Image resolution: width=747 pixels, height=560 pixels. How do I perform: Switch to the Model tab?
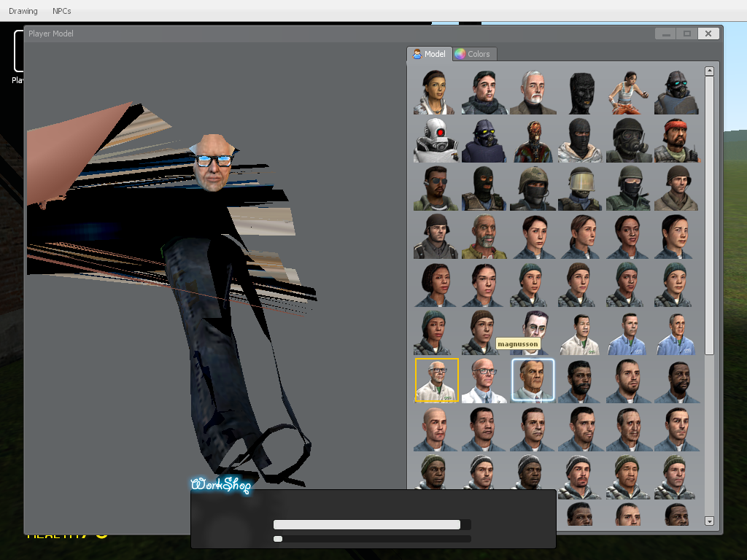click(x=429, y=54)
